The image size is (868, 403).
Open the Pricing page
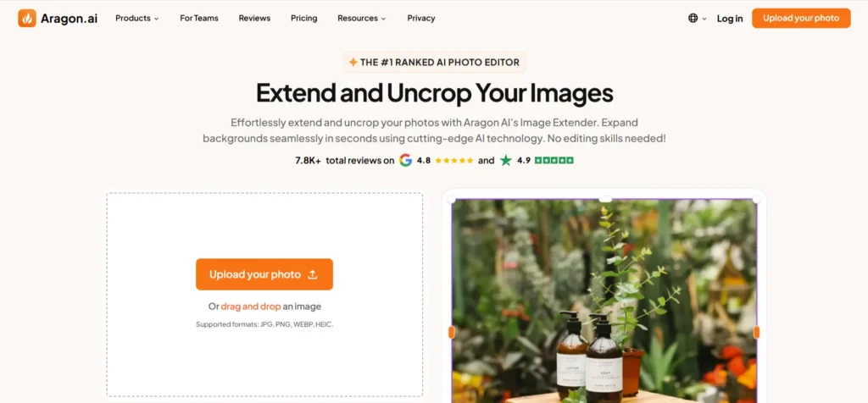tap(304, 19)
